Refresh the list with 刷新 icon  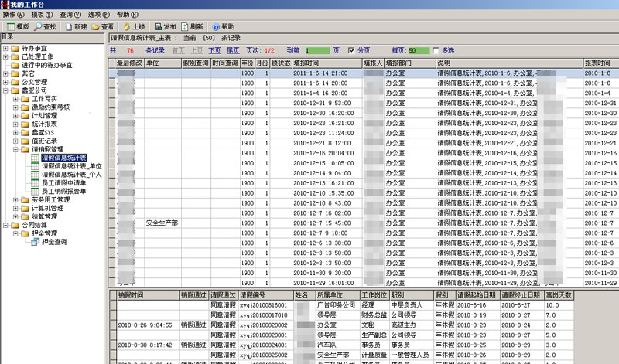point(184,26)
